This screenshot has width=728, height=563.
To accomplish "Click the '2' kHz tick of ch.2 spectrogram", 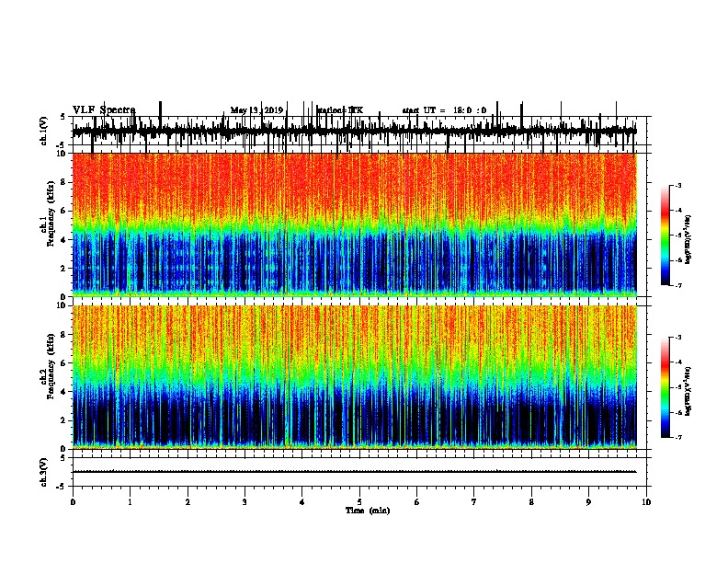I will (63, 420).
